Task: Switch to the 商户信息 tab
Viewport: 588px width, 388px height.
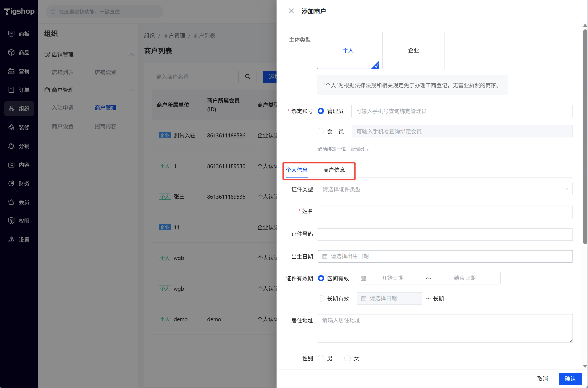Action: (334, 170)
